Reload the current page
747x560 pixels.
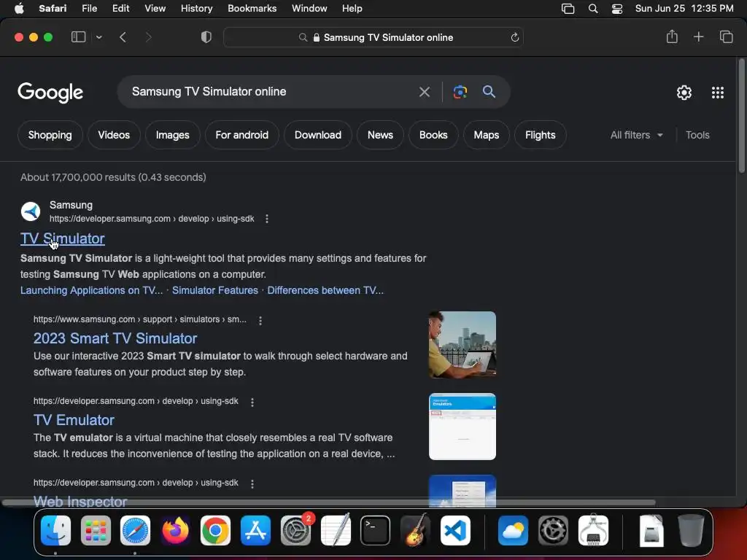[x=514, y=37]
